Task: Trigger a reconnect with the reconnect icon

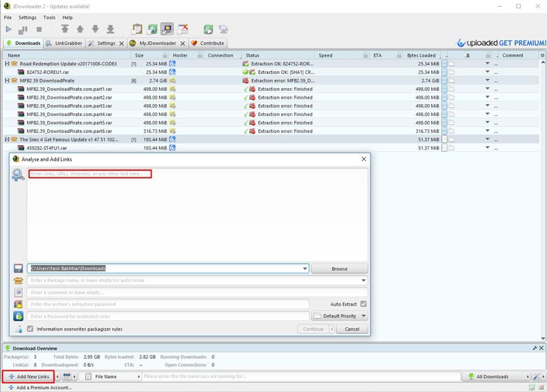Action: pos(207,29)
